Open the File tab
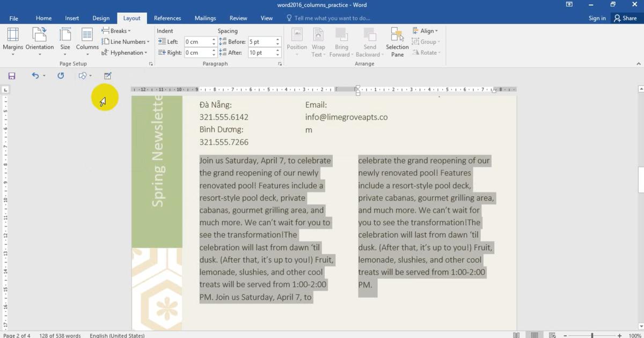The image size is (644, 338). point(13,18)
